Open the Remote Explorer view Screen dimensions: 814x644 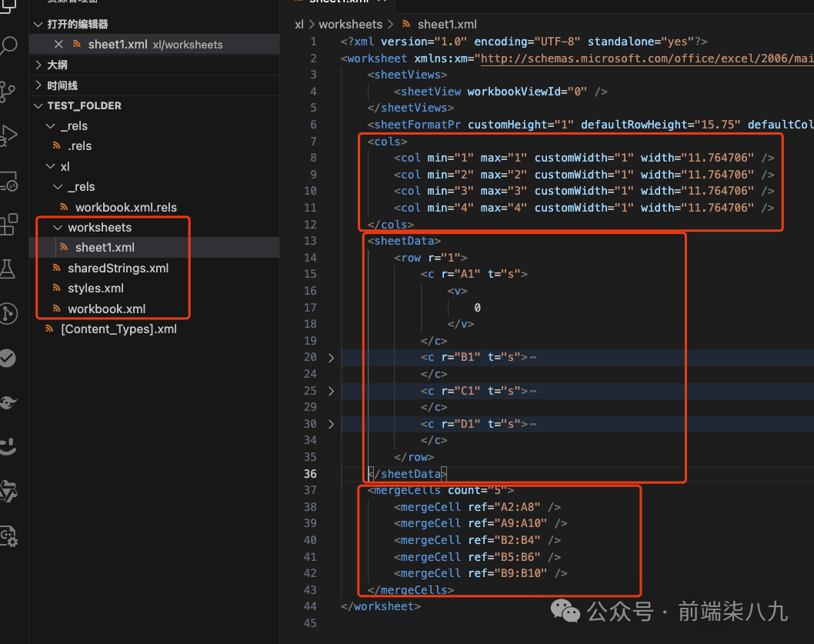[7, 182]
